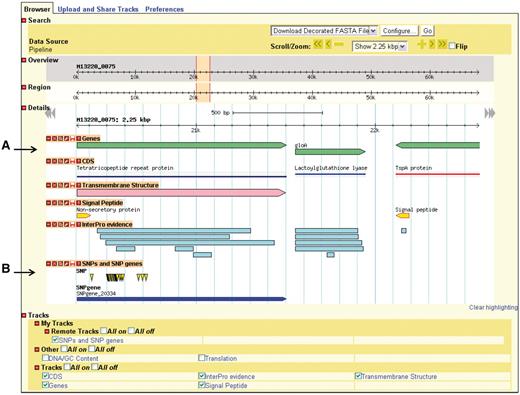Screen dimensions: 520x395
Task: Pan Details panel right with gray arrows
Action: [490, 113]
